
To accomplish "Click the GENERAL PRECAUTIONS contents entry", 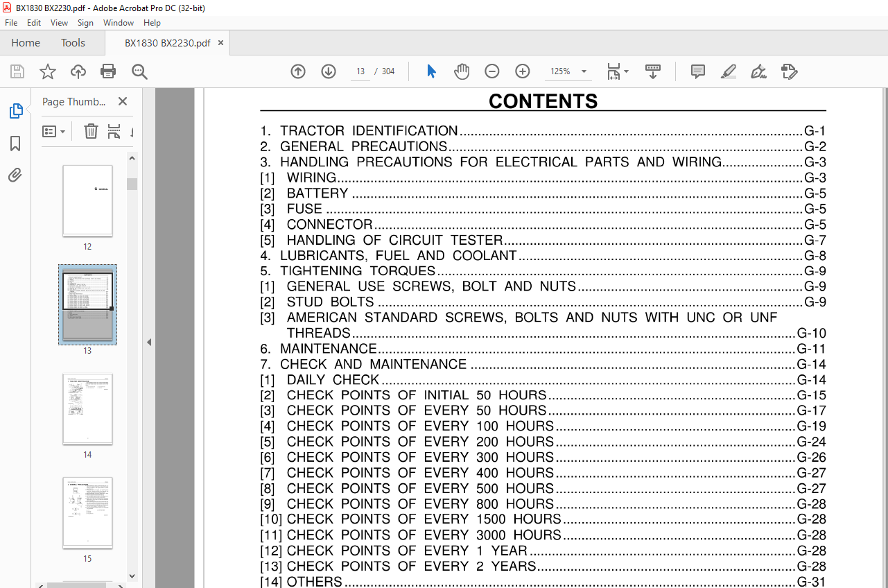I will [543, 146].
